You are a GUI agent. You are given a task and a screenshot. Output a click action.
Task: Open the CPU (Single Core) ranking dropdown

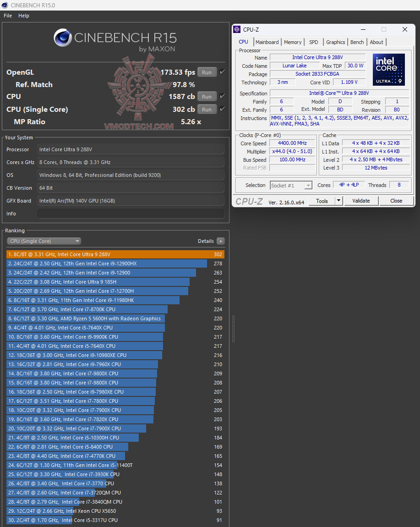tap(44, 241)
